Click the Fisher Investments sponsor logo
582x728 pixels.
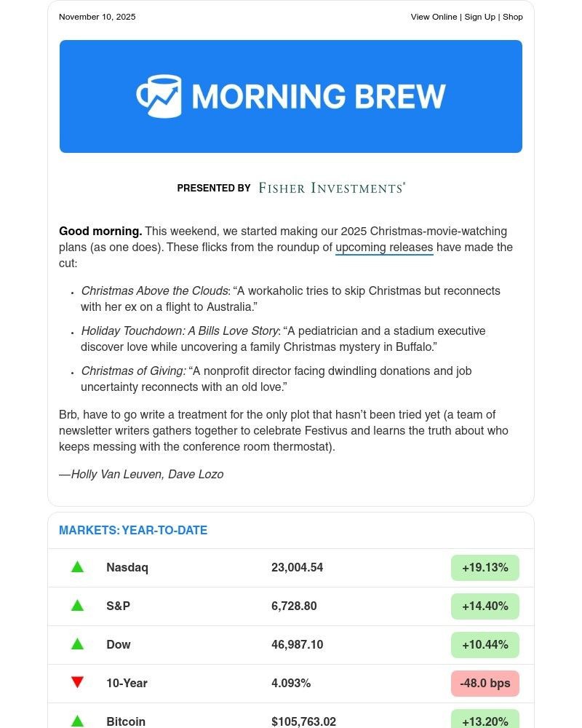pos(331,187)
